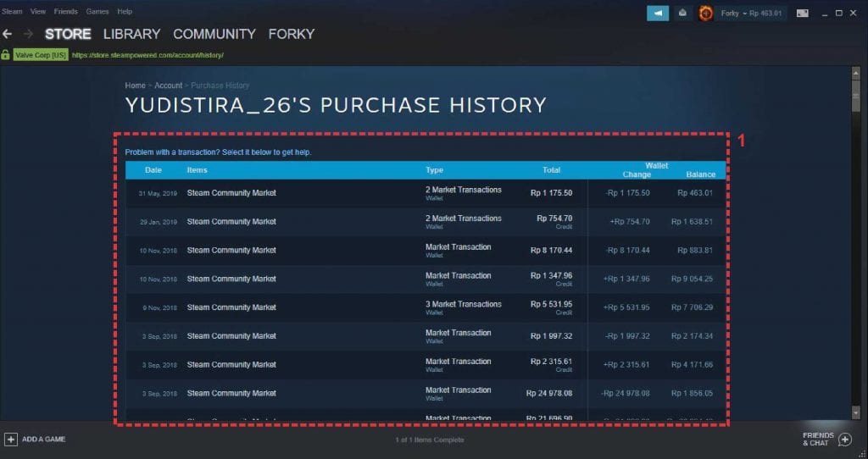Switch to the COMMUNITY tab

pos(214,34)
